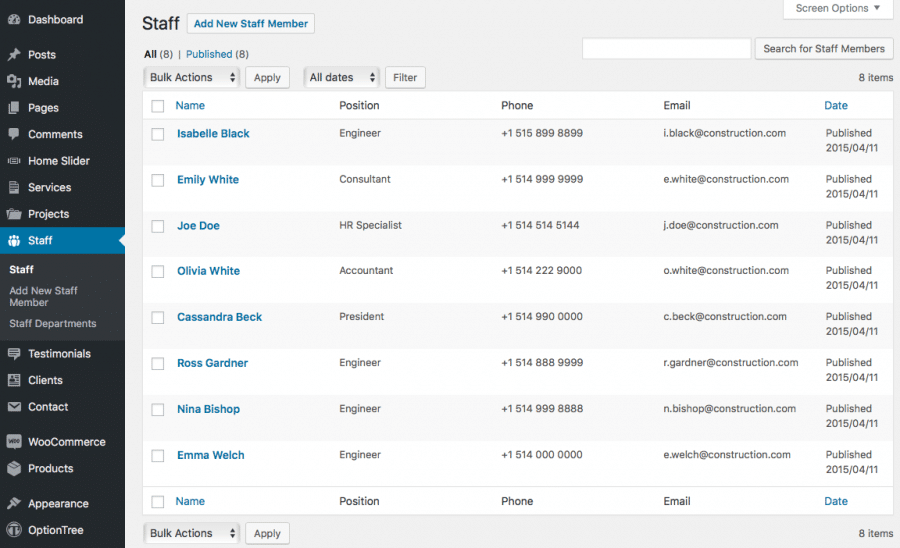900x548 pixels.
Task: Open the Cassandra Beck staff entry
Action: click(x=219, y=317)
